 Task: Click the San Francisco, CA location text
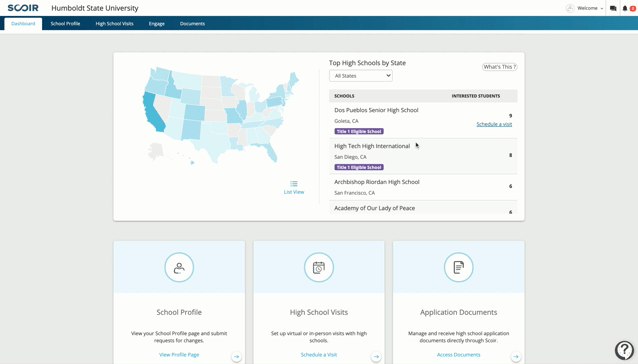pos(355,193)
